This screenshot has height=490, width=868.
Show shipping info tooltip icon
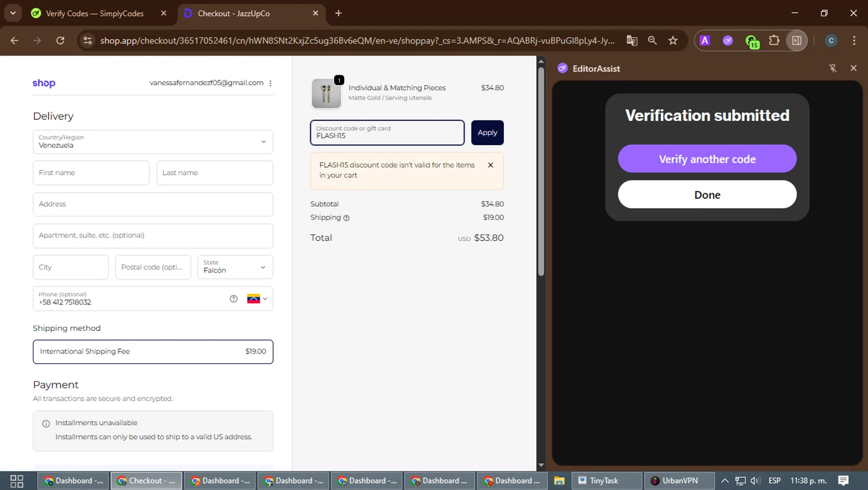pyautogui.click(x=347, y=218)
